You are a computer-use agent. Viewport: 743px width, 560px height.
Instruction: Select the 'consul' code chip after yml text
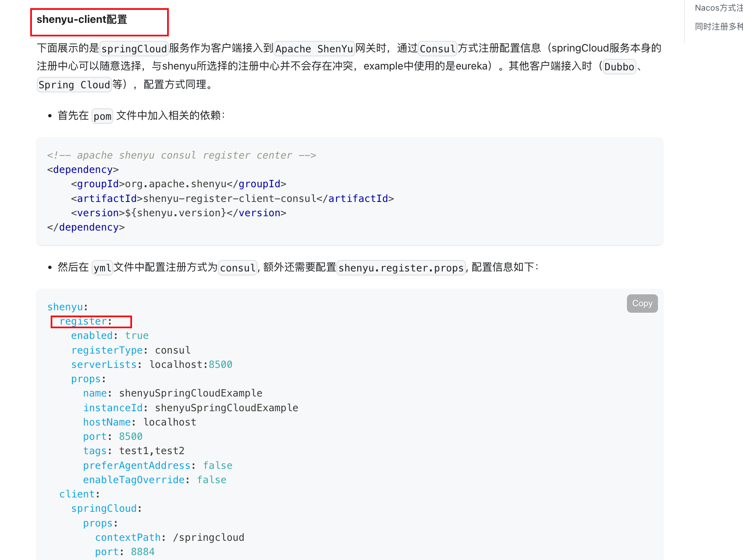tap(237, 268)
